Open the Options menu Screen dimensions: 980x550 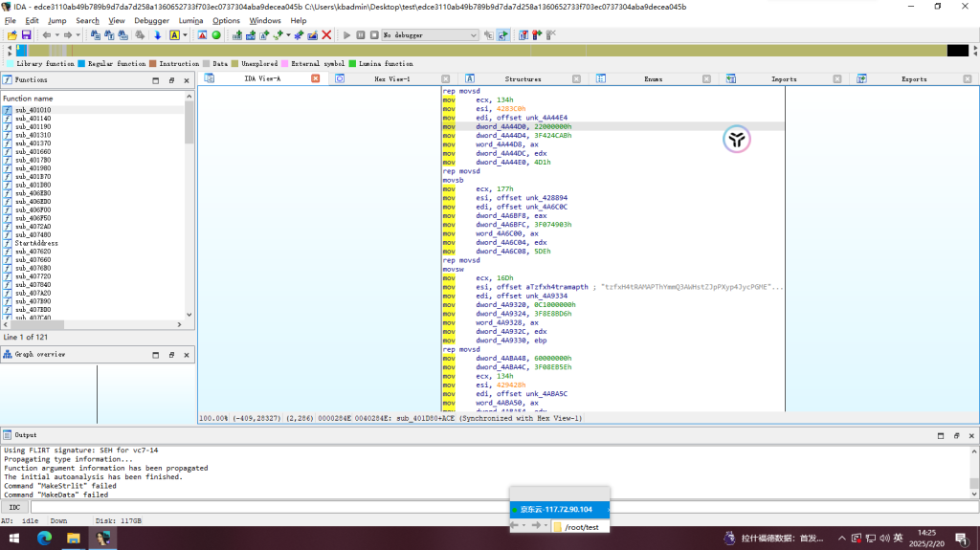[x=226, y=21]
